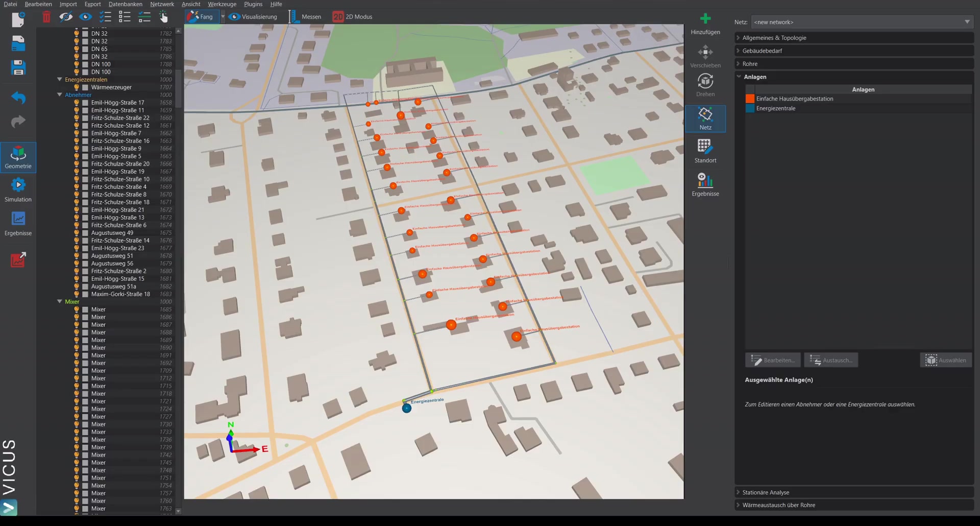Switch to the Geometrie view mode
The width and height of the screenshot is (980, 526).
point(18,157)
